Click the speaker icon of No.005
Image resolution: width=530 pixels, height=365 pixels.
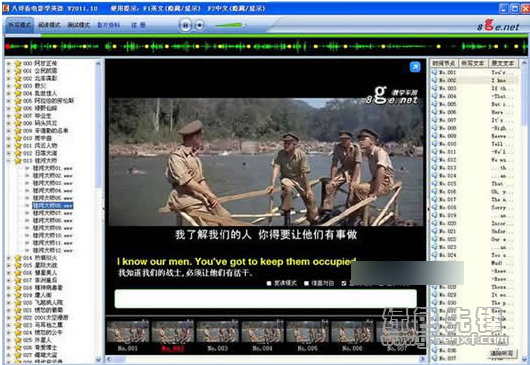(x=434, y=104)
